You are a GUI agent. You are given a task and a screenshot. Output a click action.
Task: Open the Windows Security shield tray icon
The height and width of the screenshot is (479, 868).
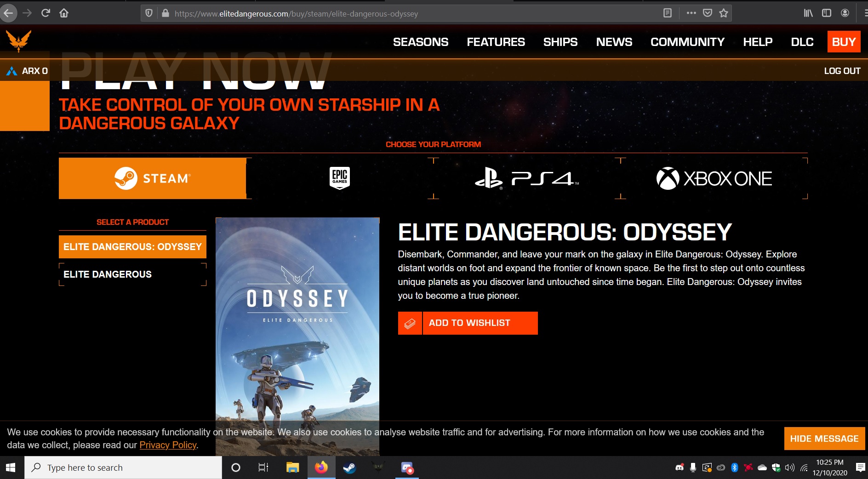tap(776, 468)
